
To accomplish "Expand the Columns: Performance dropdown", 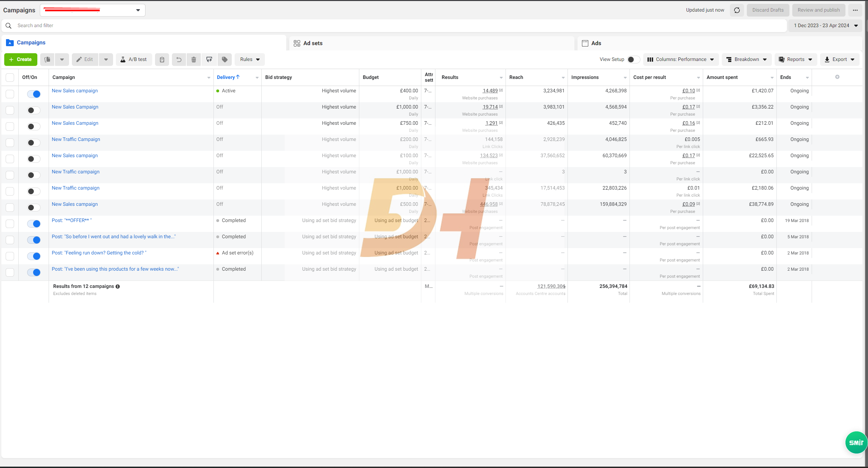I will [681, 60].
